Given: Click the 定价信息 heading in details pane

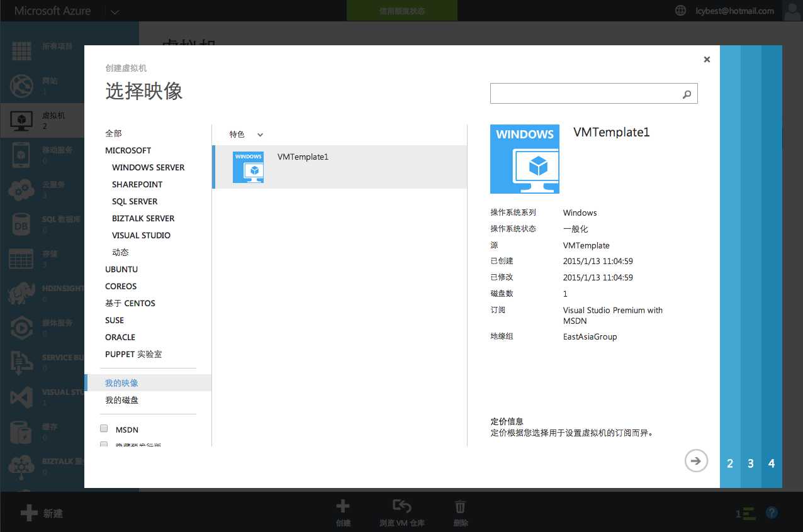Looking at the screenshot, I should pyautogui.click(x=507, y=421).
